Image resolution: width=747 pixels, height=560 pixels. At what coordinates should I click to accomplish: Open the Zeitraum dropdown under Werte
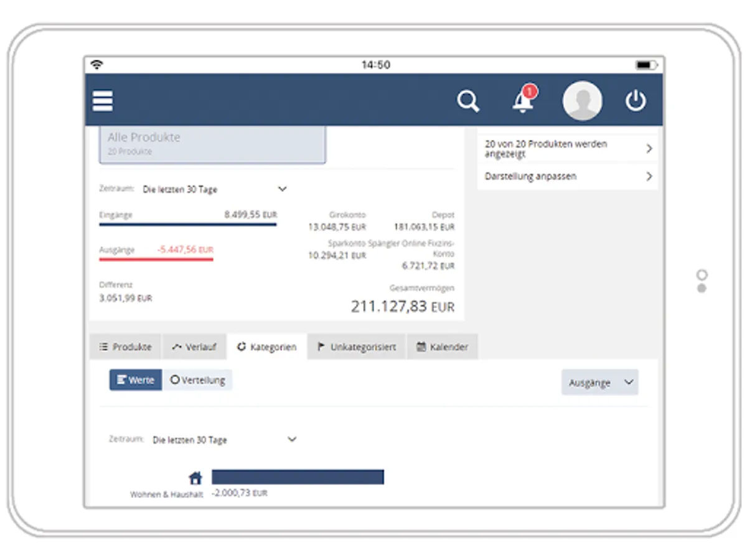pos(224,440)
